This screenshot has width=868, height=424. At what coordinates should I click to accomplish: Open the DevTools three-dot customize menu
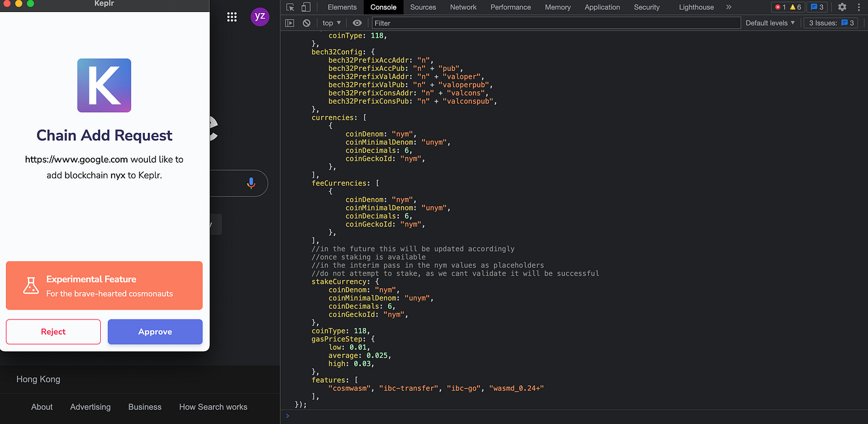click(x=858, y=7)
